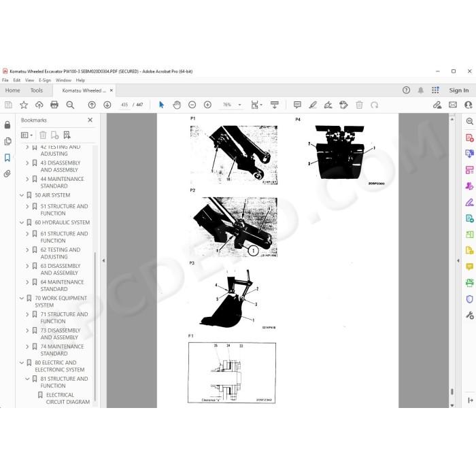Click the document vertical scrollbar thumb
This screenshot has width=476, height=476.
pyautogui.click(x=452, y=392)
